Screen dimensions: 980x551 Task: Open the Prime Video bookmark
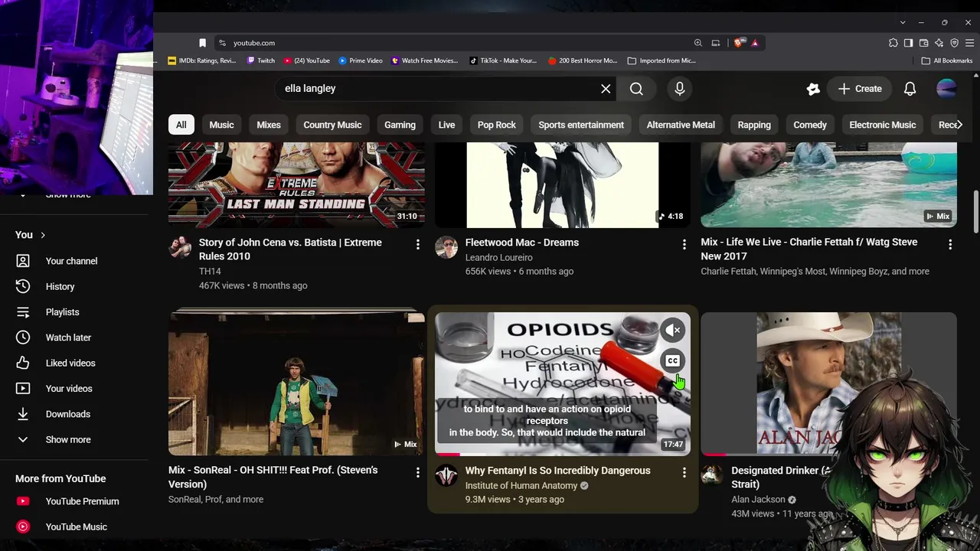[x=361, y=60]
